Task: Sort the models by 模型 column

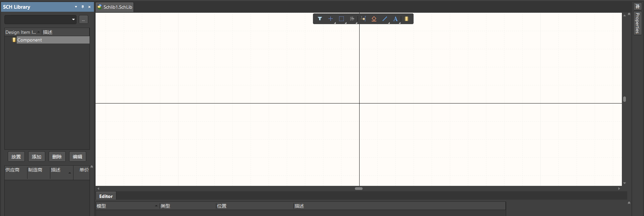Action: click(127, 206)
